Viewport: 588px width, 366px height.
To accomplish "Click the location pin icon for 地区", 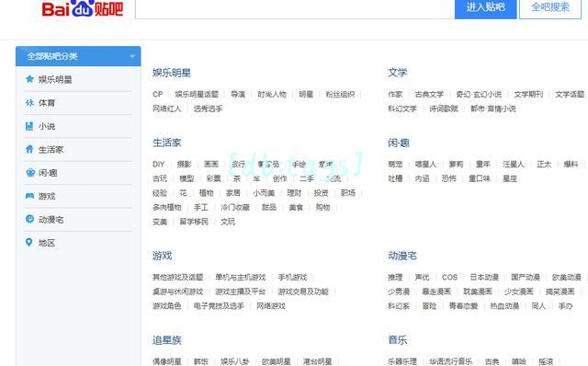I will coord(28,243).
